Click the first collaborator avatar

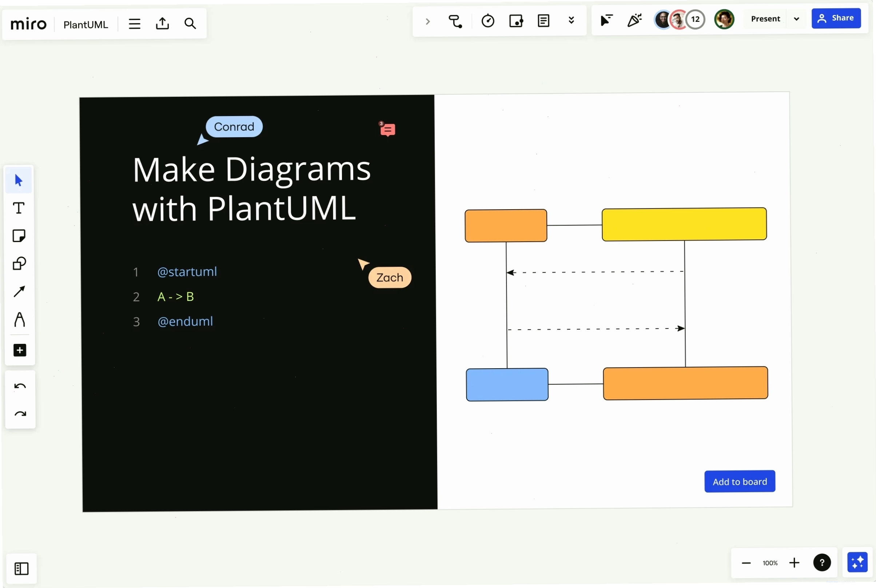point(663,20)
